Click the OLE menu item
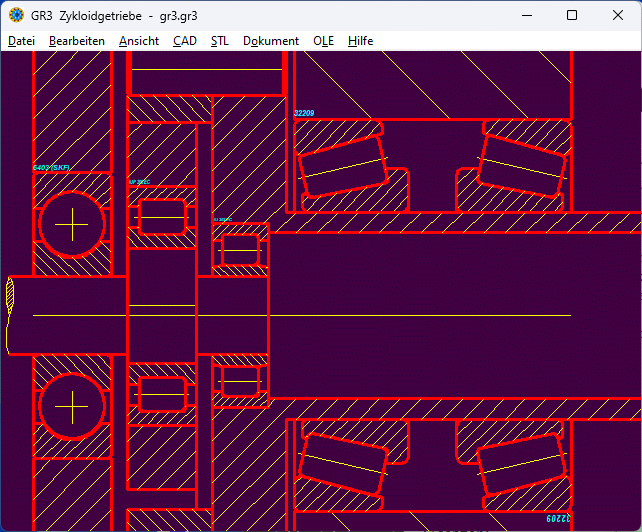This screenshot has height=532, width=642. click(324, 41)
